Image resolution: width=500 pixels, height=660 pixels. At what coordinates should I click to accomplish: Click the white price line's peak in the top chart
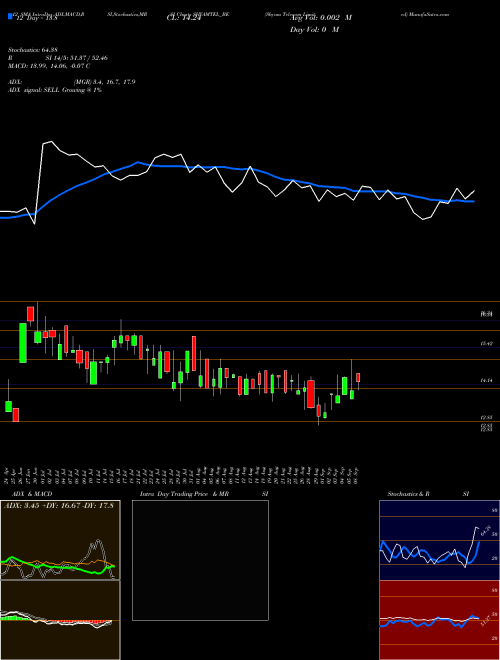click(51, 142)
